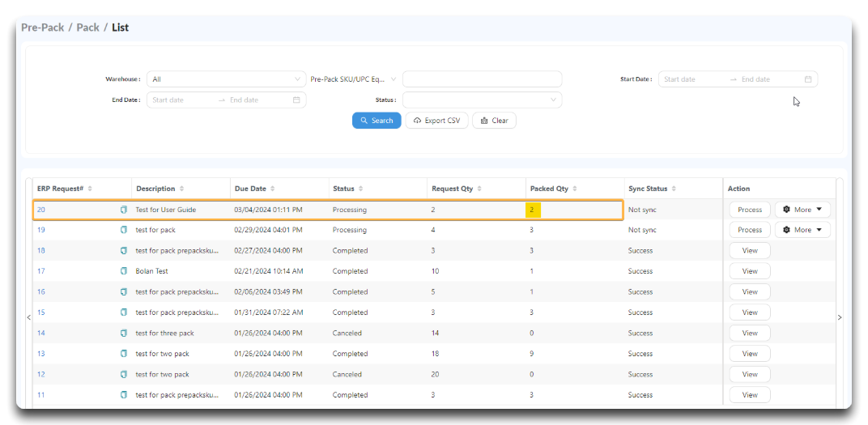
Task: Copy ERP request number 19
Action: pos(123,230)
